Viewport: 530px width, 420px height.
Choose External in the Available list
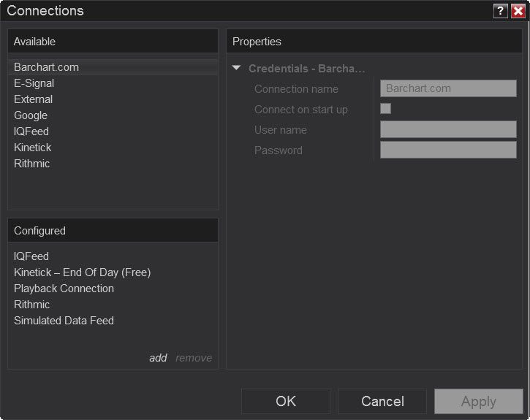33,99
